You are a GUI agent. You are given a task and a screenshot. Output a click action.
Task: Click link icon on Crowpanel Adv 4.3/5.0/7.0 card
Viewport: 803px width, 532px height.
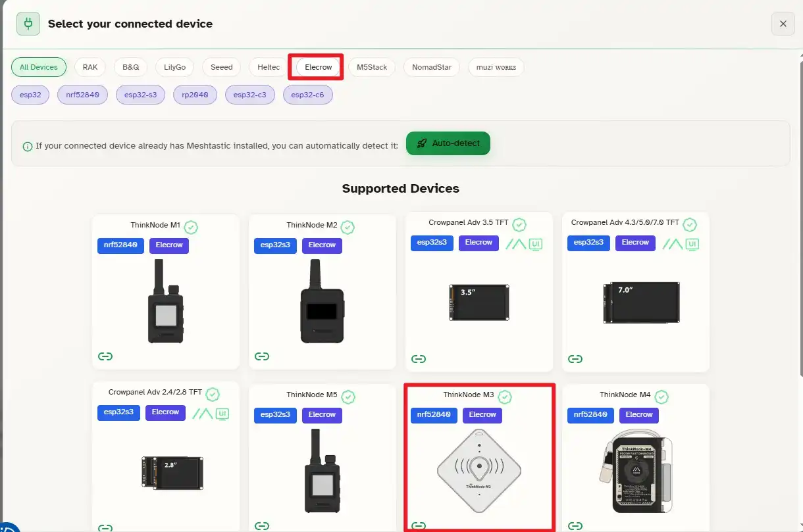tap(575, 359)
